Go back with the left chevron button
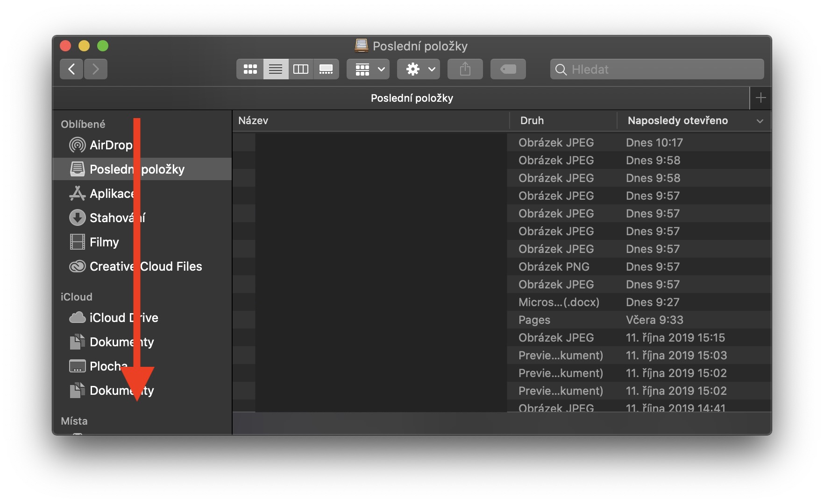The image size is (824, 504). 71,69
